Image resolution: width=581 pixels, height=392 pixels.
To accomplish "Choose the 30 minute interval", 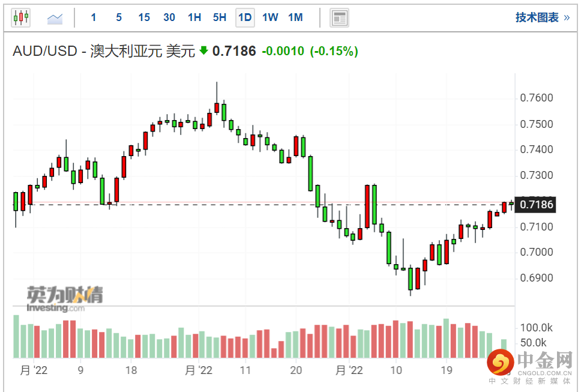I will coord(169,17).
